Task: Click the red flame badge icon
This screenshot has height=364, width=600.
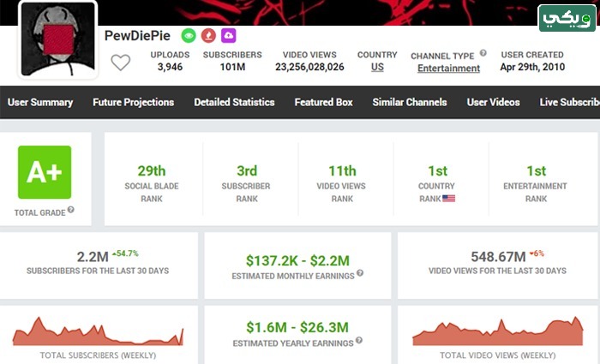Action: click(x=208, y=36)
